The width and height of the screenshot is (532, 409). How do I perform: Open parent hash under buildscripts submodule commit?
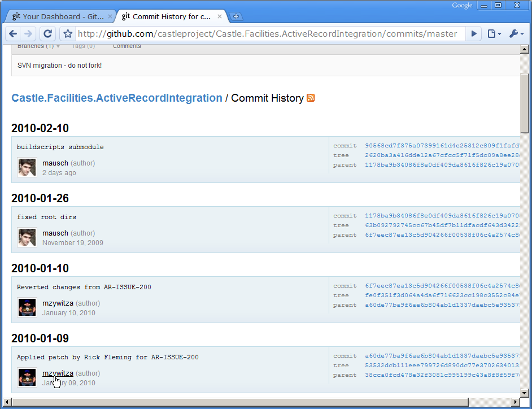pyautogui.click(x=442, y=164)
